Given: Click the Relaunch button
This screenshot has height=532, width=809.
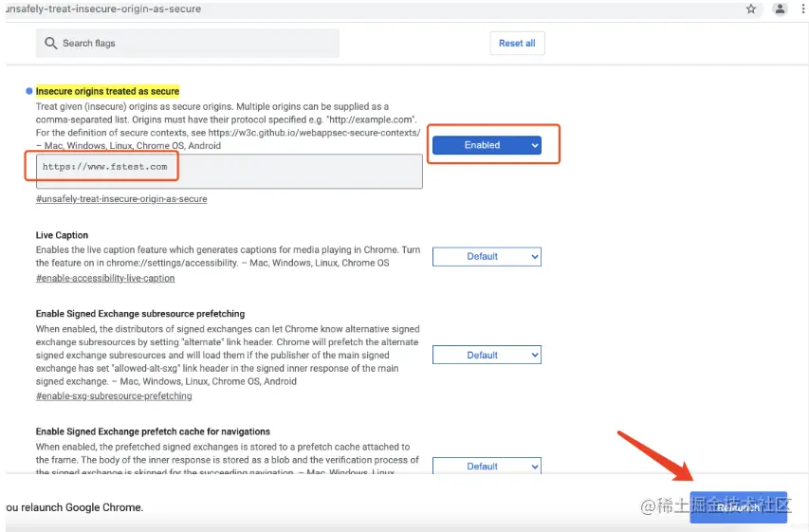Looking at the screenshot, I should (x=738, y=507).
